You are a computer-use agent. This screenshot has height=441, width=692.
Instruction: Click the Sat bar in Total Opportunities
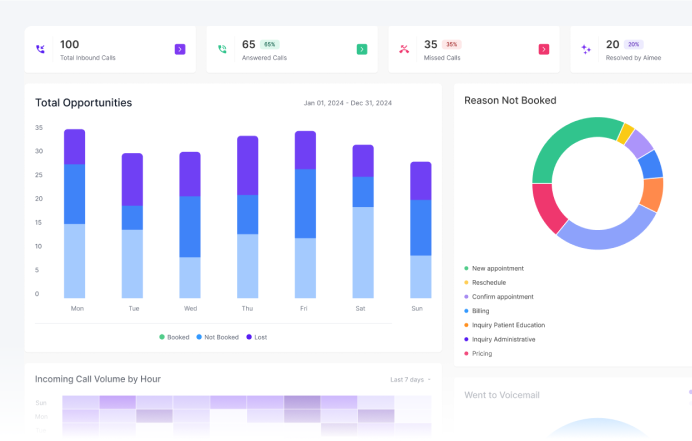(x=363, y=222)
